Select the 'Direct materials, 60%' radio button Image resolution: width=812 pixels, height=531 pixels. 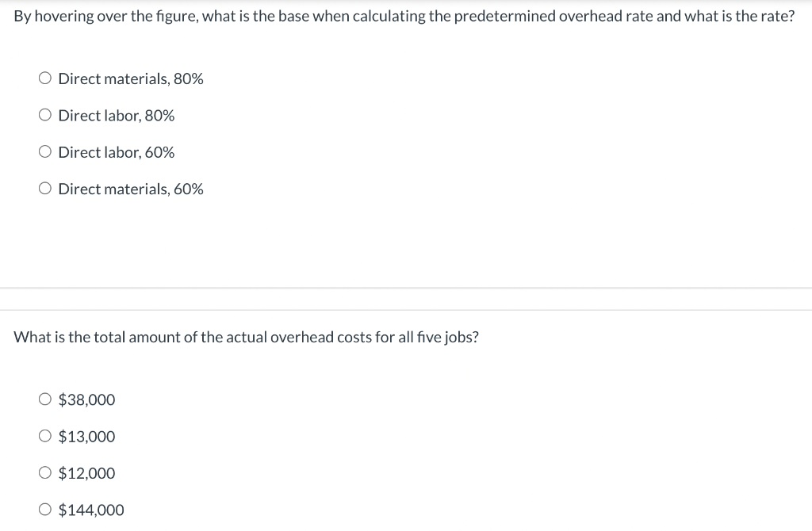[45, 188]
